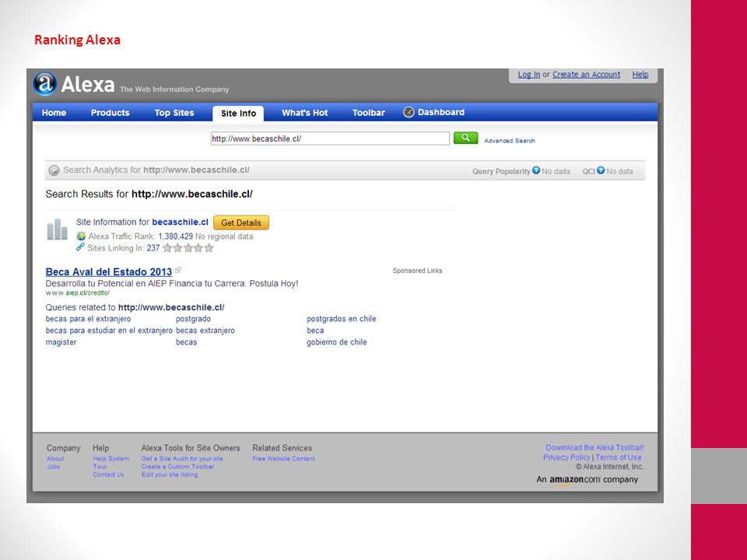Select the Site Info tab
The width and height of the screenshot is (747, 560).
[238, 114]
